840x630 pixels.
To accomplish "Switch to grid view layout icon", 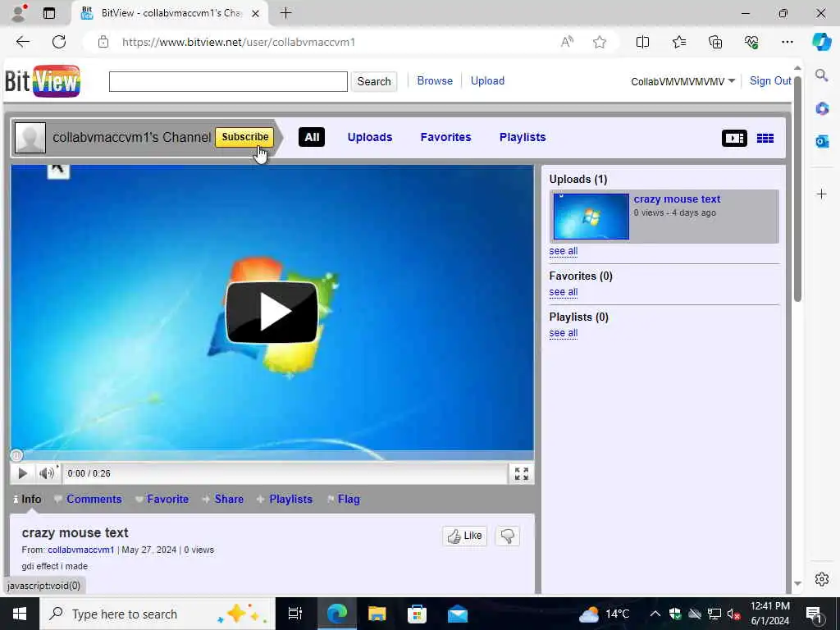I will click(765, 138).
